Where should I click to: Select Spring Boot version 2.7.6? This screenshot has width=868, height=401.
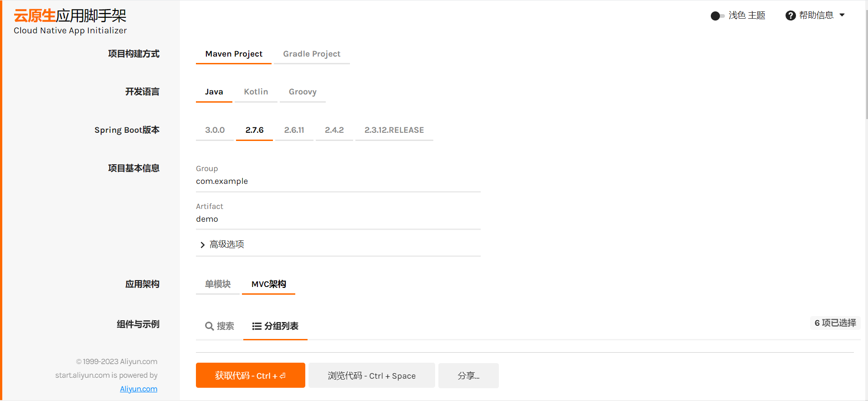[254, 130]
